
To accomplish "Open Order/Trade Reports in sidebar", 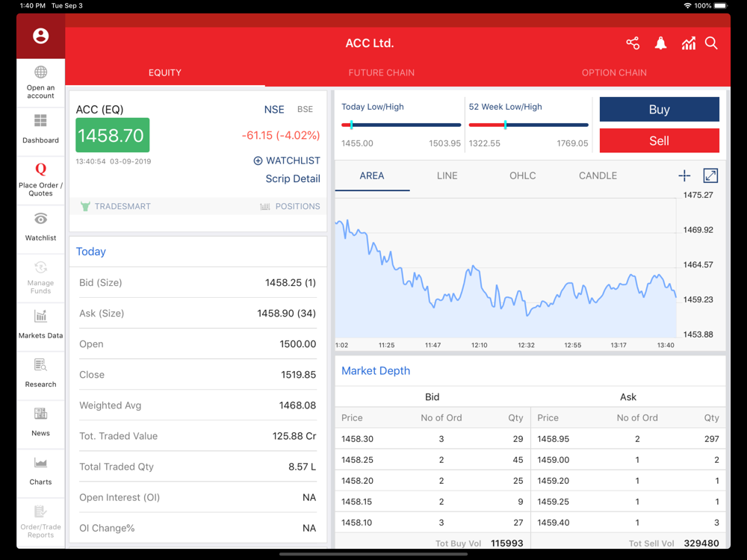I will click(x=40, y=522).
